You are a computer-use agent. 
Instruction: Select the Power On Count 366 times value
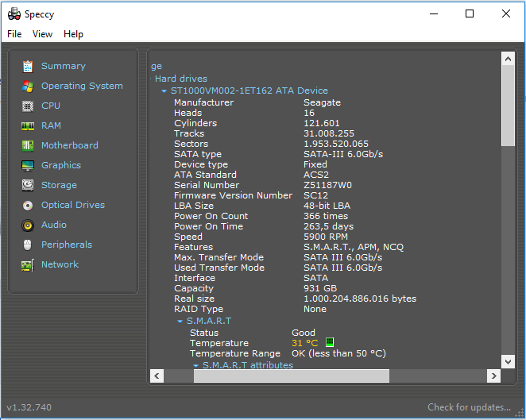pos(326,216)
